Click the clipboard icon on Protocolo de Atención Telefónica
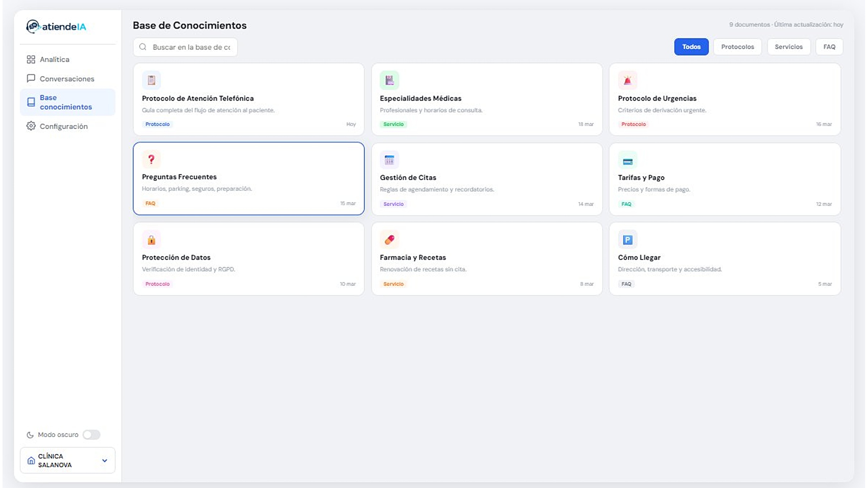Viewport: 868px width, 488px height. click(x=151, y=80)
